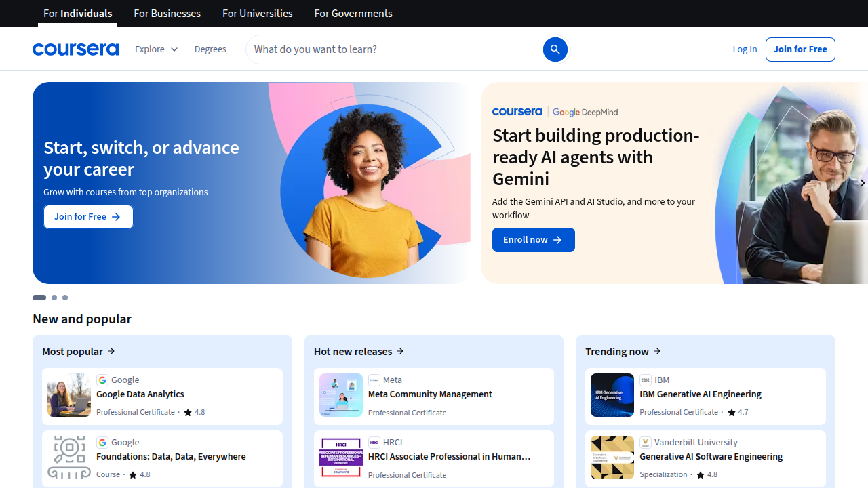Viewport: 868px width, 488px height.
Task: Click the Hot new releases heading link
Action: (x=359, y=351)
